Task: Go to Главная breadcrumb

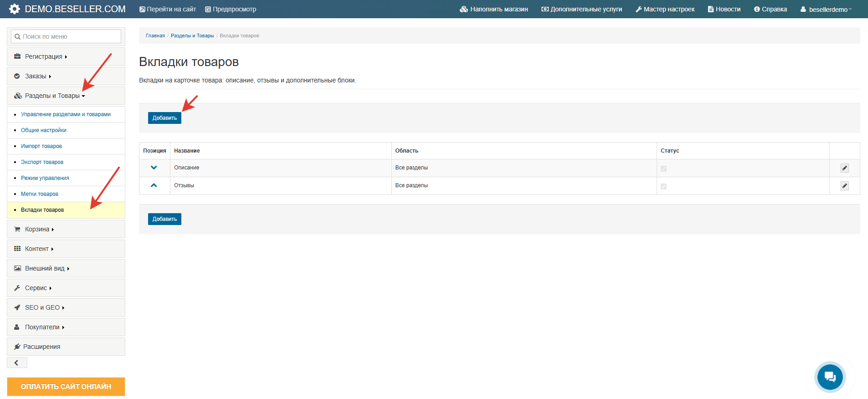Action: coord(155,36)
